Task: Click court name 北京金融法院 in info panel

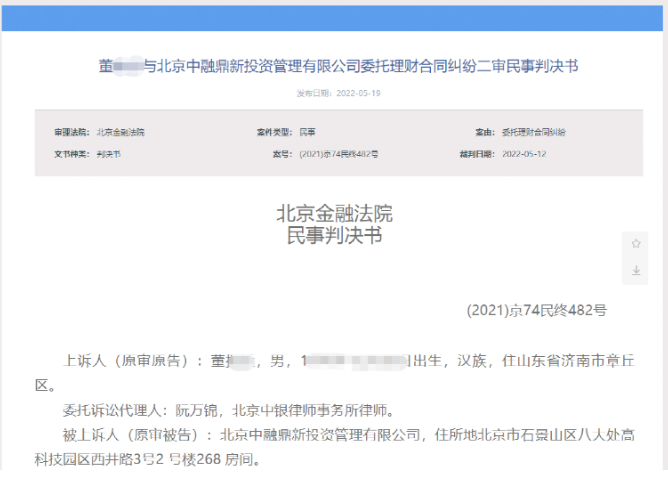Action: pos(121,133)
